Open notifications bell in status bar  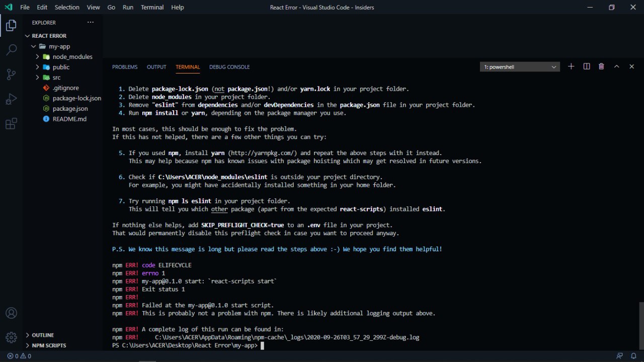click(x=633, y=356)
